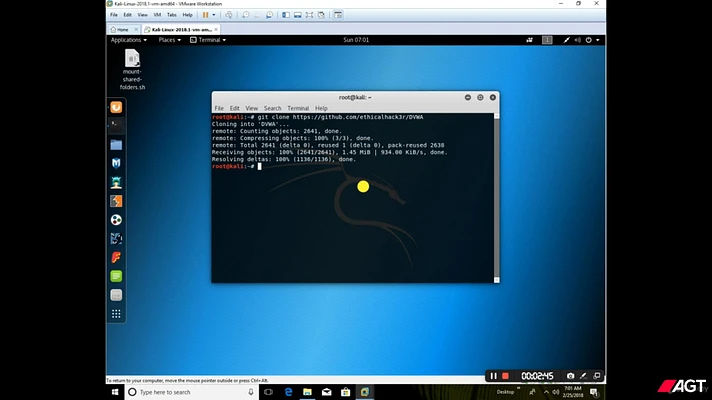Open VMware Edit menu
The width and height of the screenshot is (712, 400).
click(x=128, y=15)
